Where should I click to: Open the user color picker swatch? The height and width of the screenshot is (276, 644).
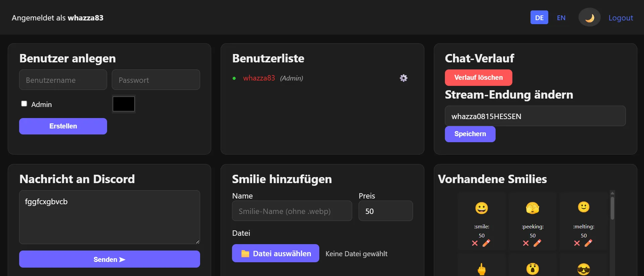(x=124, y=104)
